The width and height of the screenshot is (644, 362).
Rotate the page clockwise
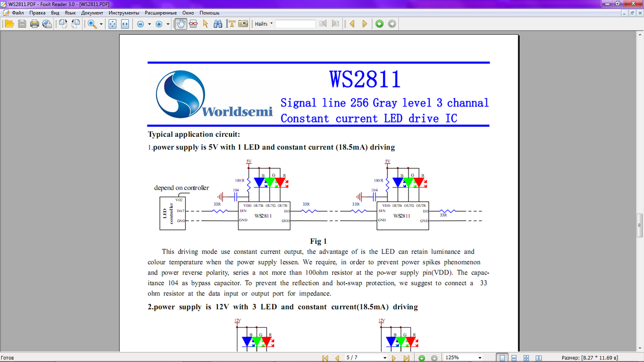(63, 24)
